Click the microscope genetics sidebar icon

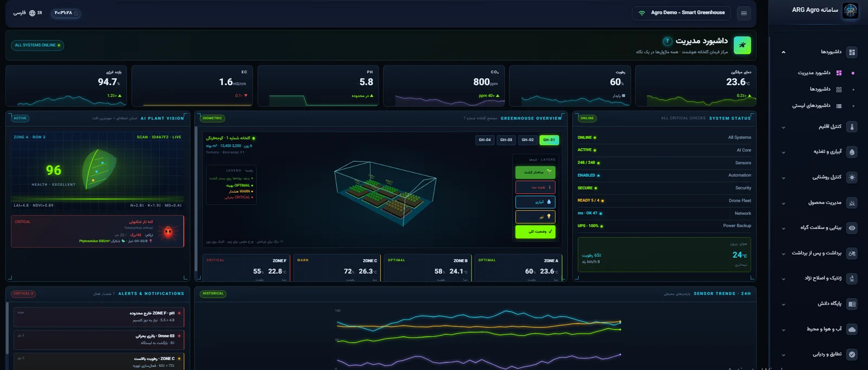(852, 278)
